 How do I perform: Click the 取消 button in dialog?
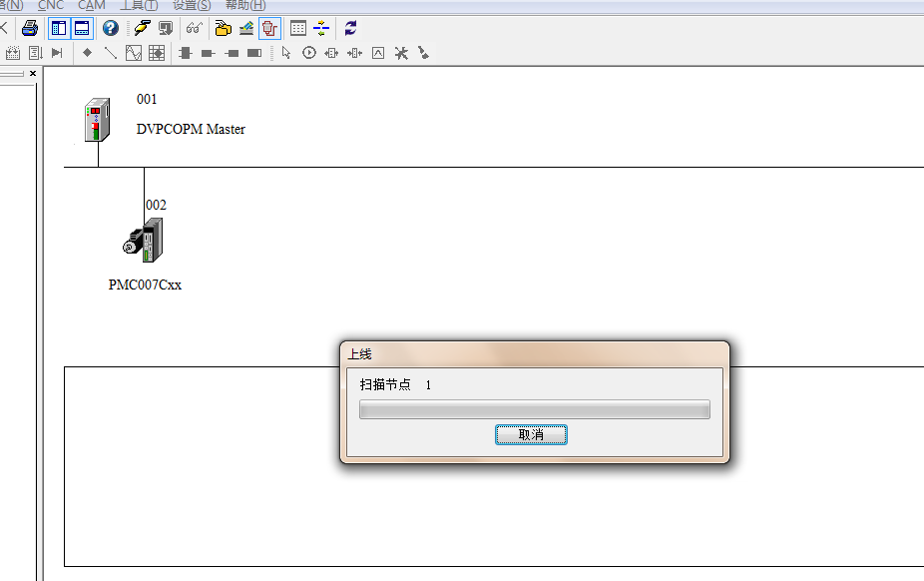531,434
